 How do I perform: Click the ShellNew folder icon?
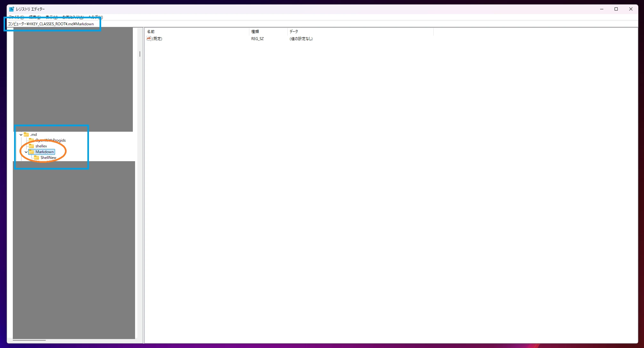[36, 158]
